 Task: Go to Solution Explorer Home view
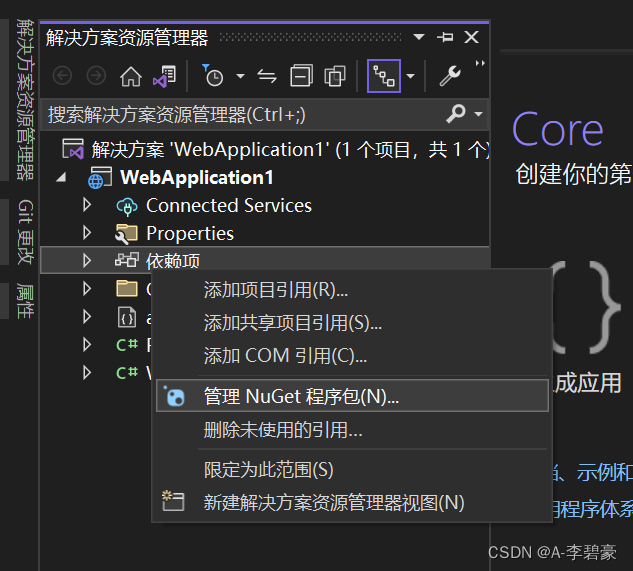[131, 76]
